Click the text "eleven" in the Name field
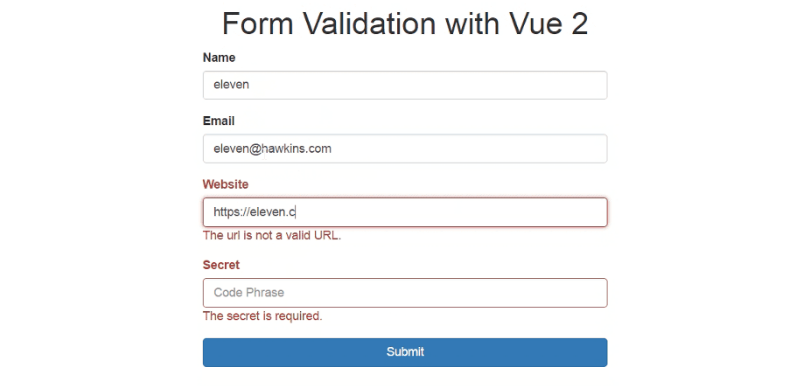810x386 pixels. 231,84
